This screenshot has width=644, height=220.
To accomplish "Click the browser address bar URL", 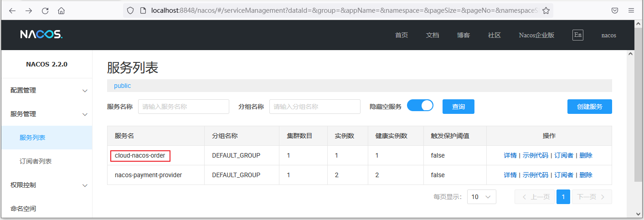I will [344, 10].
